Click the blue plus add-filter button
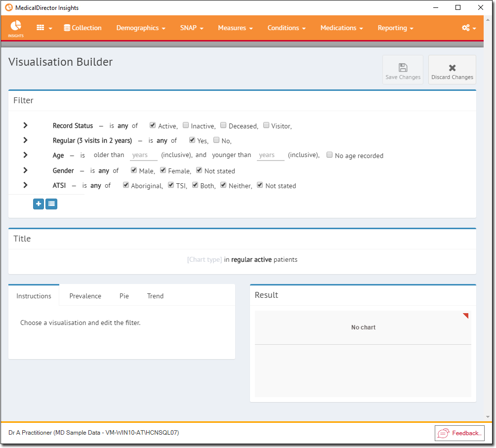The height and width of the screenshot is (448, 496). 39,204
